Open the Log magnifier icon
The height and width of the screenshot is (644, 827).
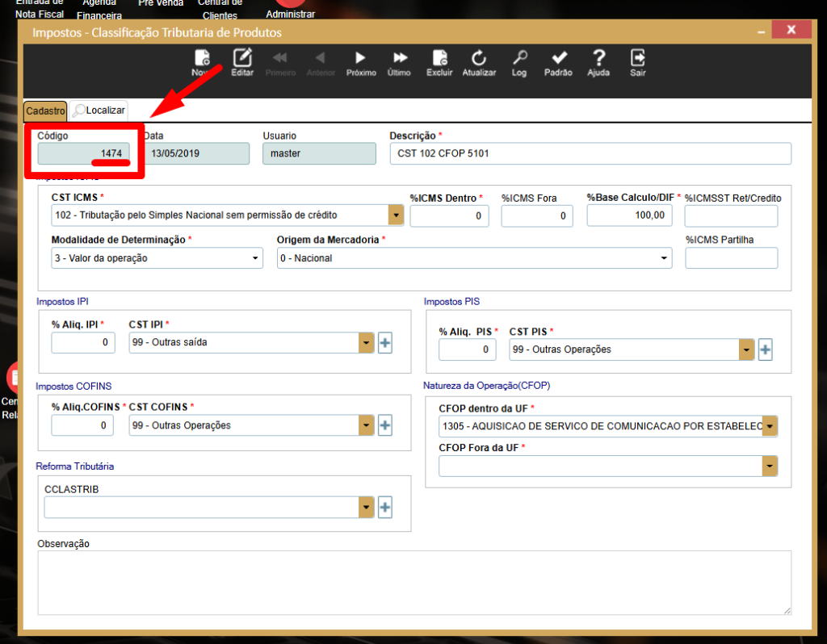(x=519, y=62)
